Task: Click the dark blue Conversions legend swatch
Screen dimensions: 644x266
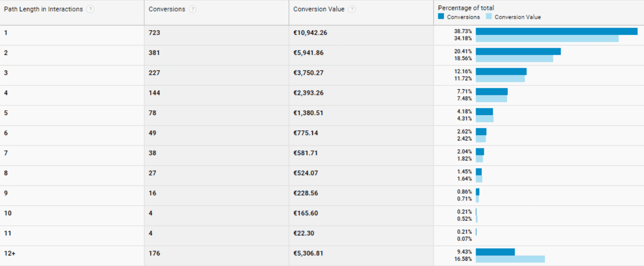Action: (441, 17)
